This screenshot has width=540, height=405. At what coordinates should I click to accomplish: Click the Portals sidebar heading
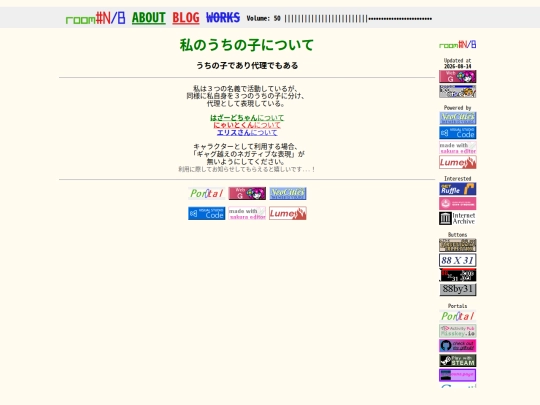[458, 306]
